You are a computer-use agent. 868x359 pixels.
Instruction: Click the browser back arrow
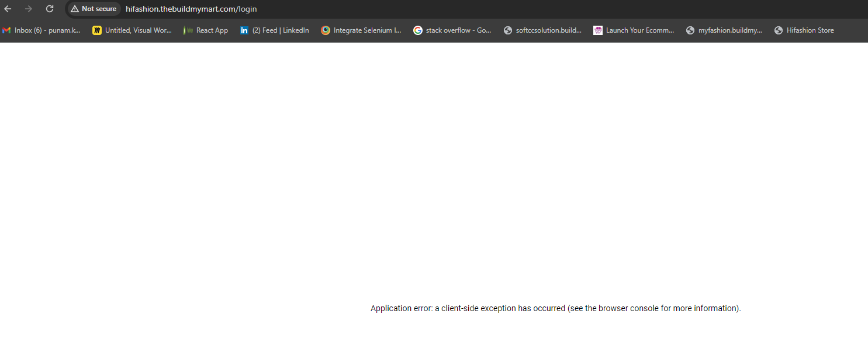click(x=8, y=9)
